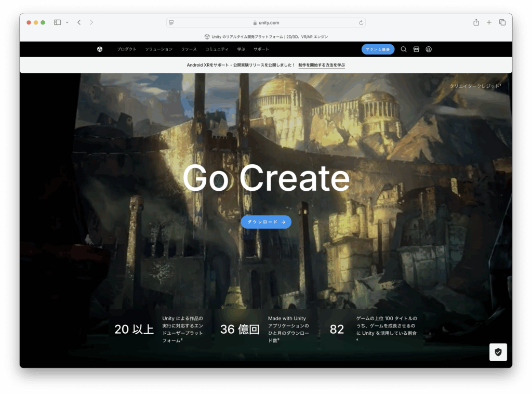Click the プランと価格 button
Screen dimensions: 532x394
pyautogui.click(x=378, y=49)
